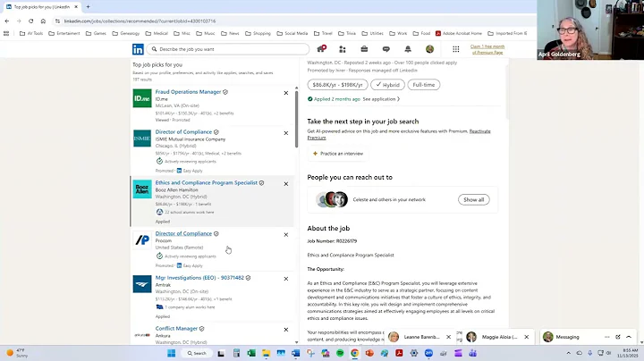Click the ISMIE company logo thumbnail
The width and height of the screenshot is (644, 361).
[142, 139]
